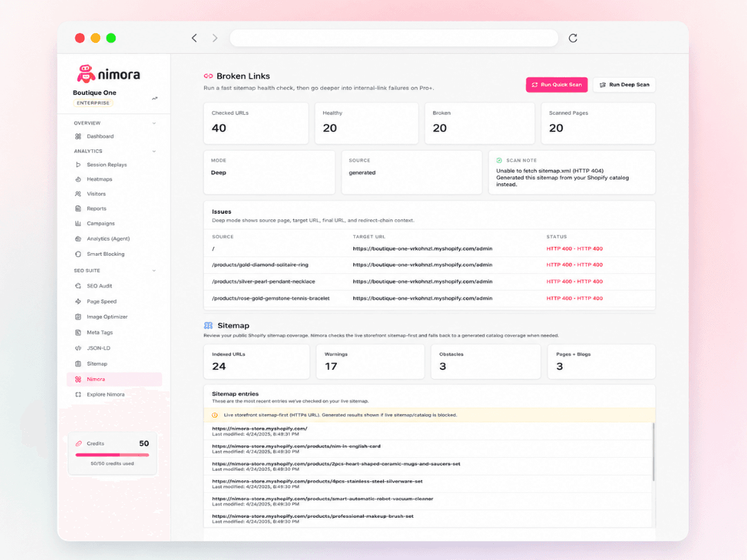747x560 pixels.
Task: Click the Credits link icon
Action: click(79, 443)
